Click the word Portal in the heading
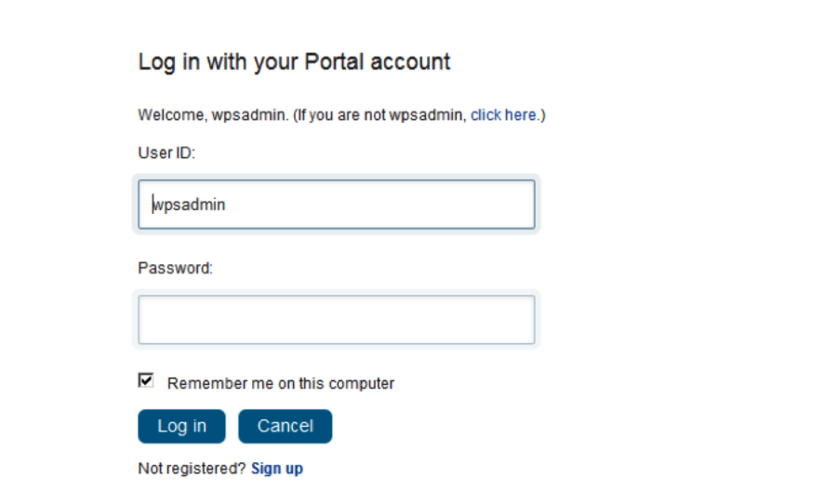This screenshot has height=504, width=837. 334,62
